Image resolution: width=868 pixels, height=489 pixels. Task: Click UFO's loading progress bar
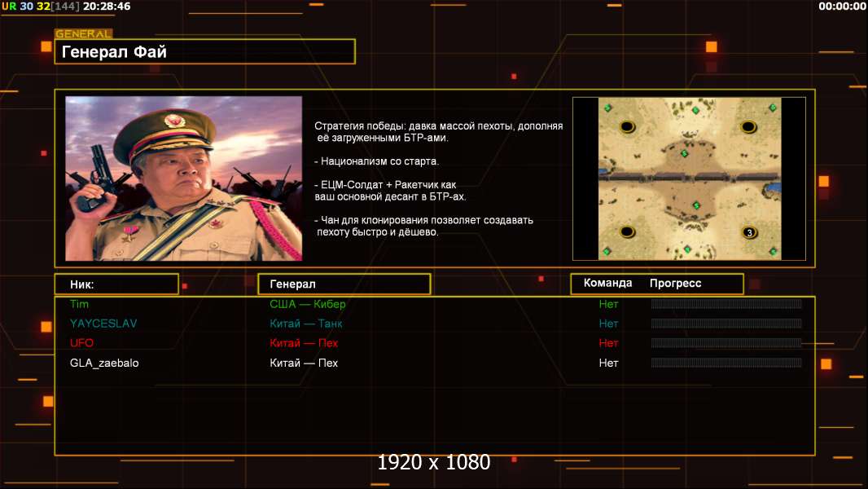(726, 343)
